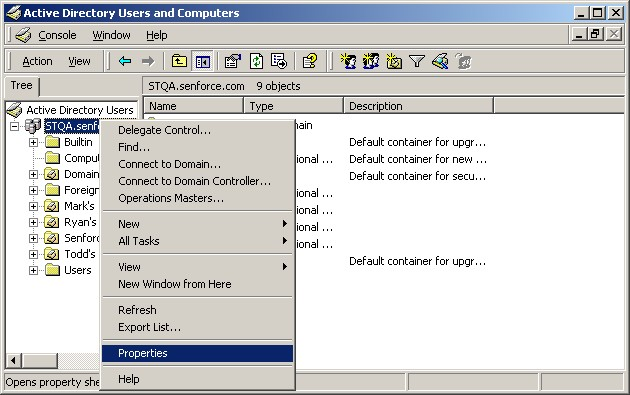Click the Create new user icon
This screenshot has height=395, width=630.
pos(348,61)
